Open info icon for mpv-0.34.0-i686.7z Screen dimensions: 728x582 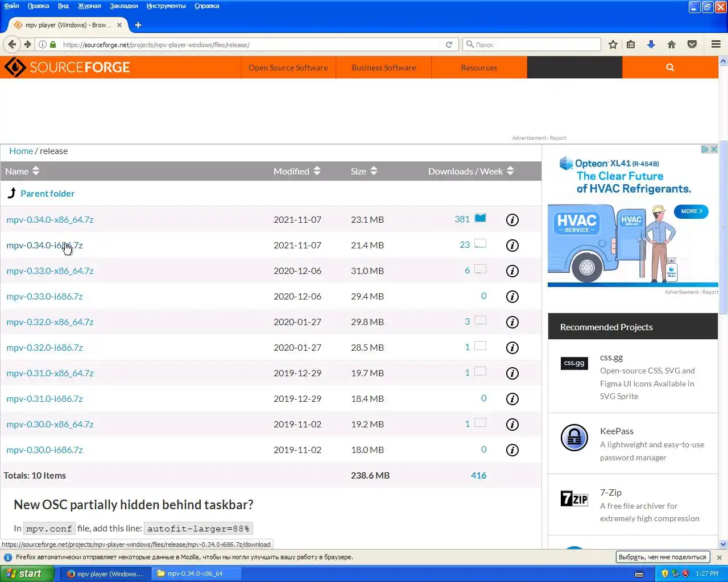click(512, 246)
